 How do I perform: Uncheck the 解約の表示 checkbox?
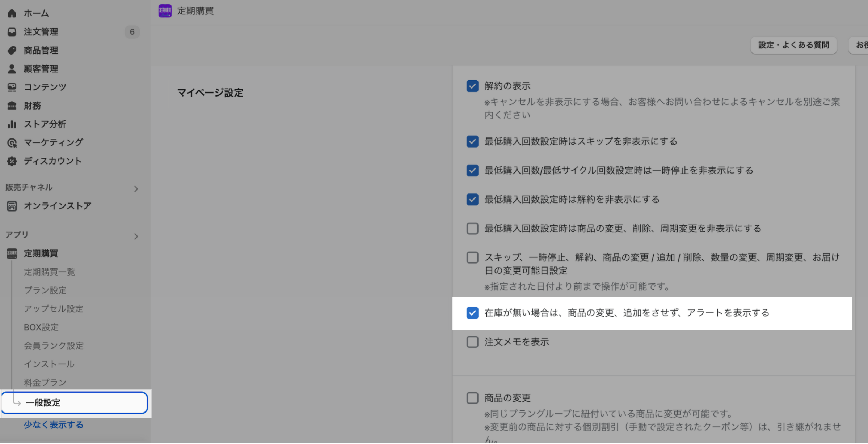[x=472, y=86]
